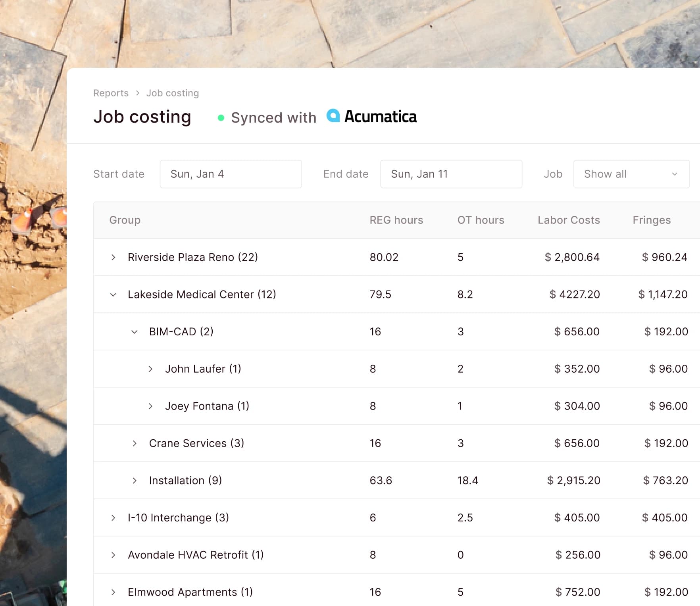
Task: Expand the I-10 Interchange group
Action: click(113, 518)
